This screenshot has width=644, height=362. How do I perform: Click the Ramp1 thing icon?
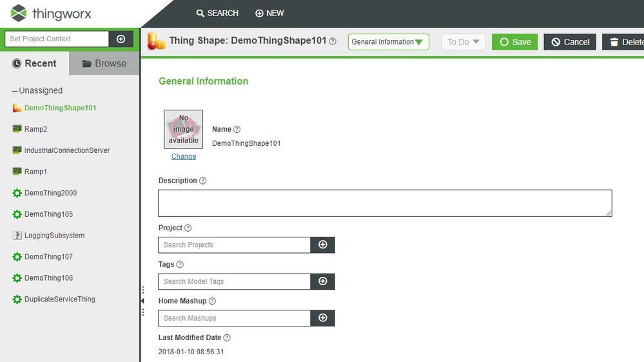pos(17,171)
